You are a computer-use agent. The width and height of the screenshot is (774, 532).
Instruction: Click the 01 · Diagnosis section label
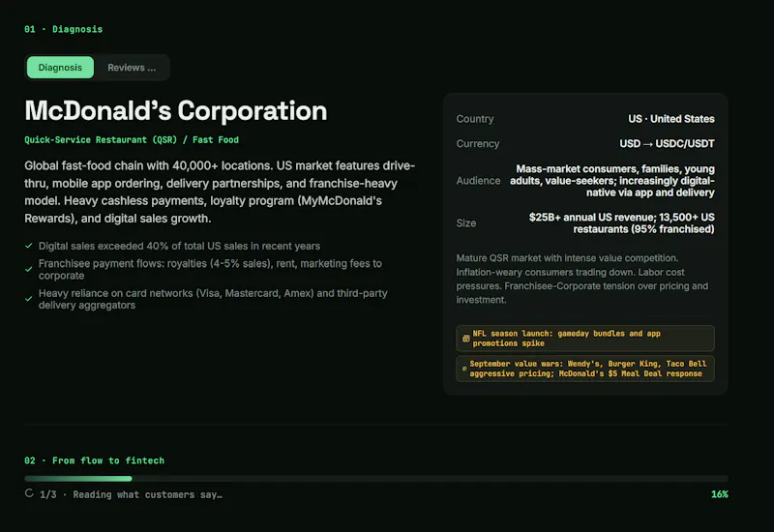click(64, 29)
